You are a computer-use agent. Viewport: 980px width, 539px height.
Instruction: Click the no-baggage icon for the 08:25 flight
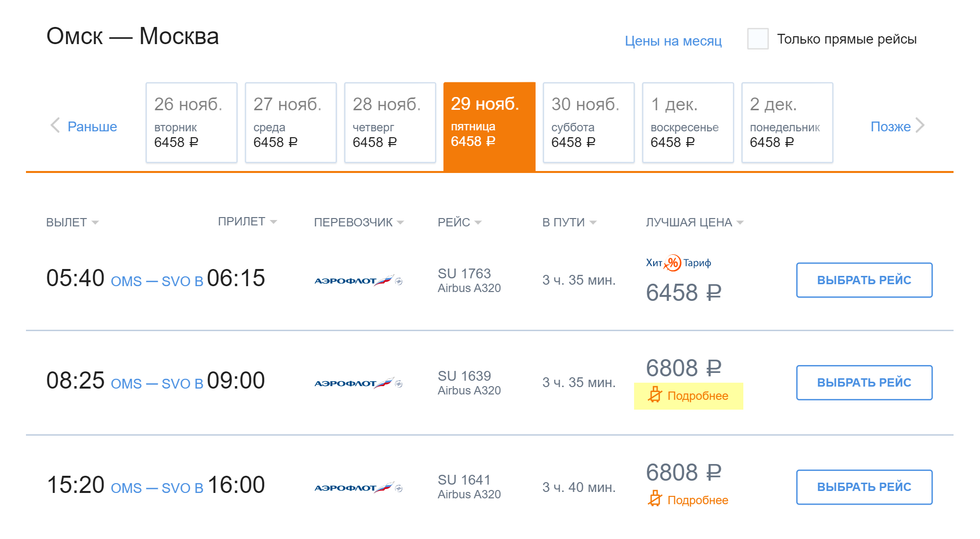(655, 395)
